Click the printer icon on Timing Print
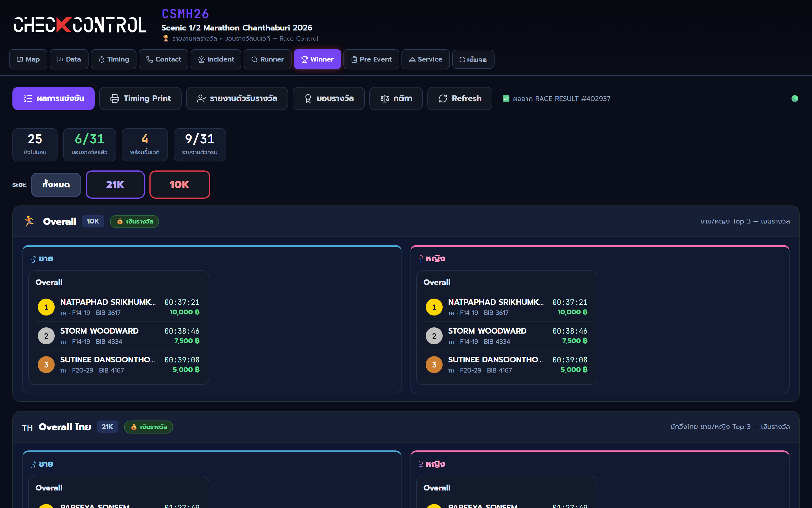Screen dimensions: 812x508 coord(115,98)
